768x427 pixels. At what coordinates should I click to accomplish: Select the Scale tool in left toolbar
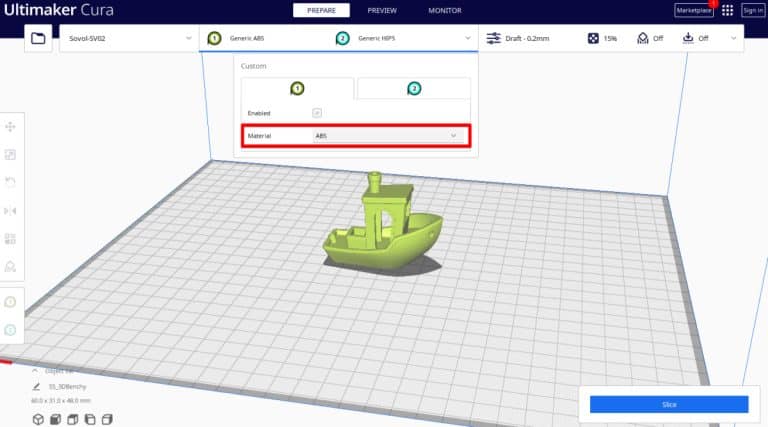tap(10, 155)
